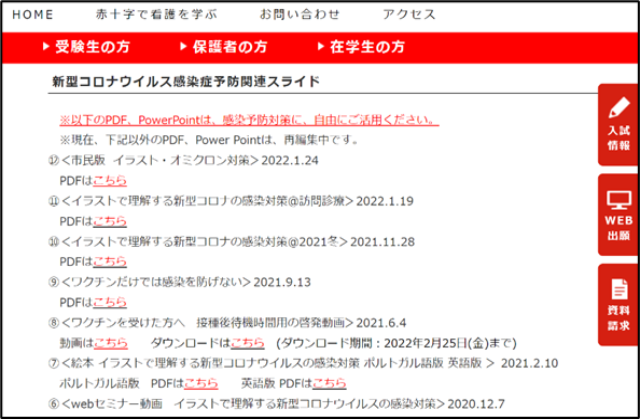Click the 新型コロナウイルス感染症予防関連スライド heading
Screen dimensions: 640x420
pos(185,81)
